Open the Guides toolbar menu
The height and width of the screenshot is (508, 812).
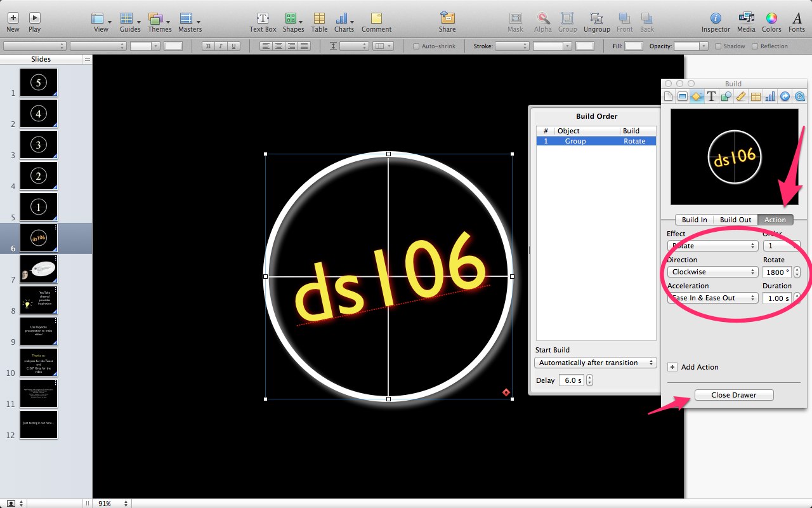tap(130, 22)
